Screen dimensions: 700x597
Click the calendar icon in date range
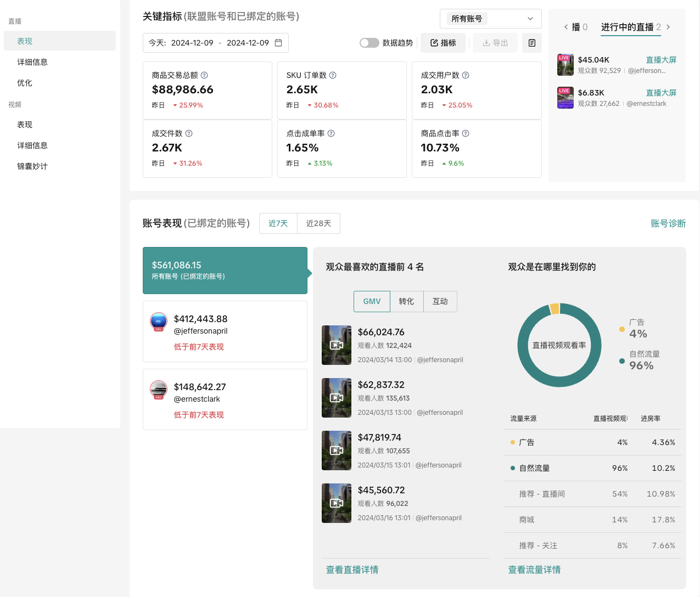tap(278, 43)
